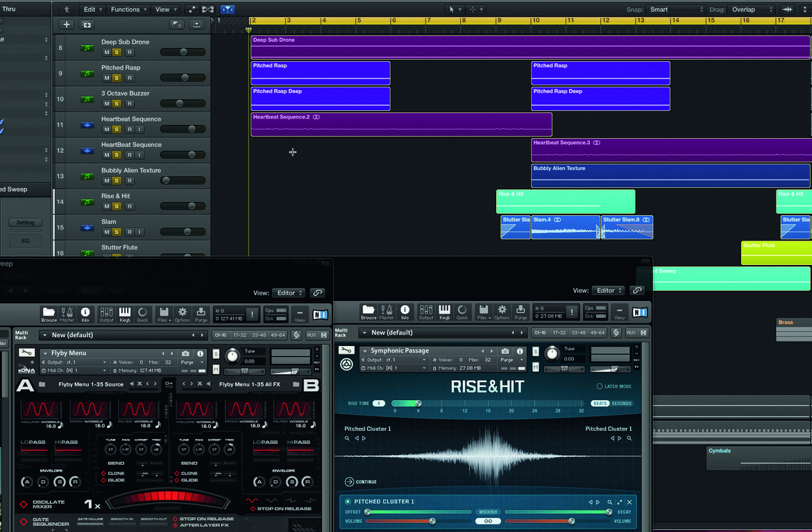Image resolution: width=812 pixels, height=532 pixels.
Task: Toggle the Pitched Cluster 1 layer power button
Action: pyautogui.click(x=348, y=501)
